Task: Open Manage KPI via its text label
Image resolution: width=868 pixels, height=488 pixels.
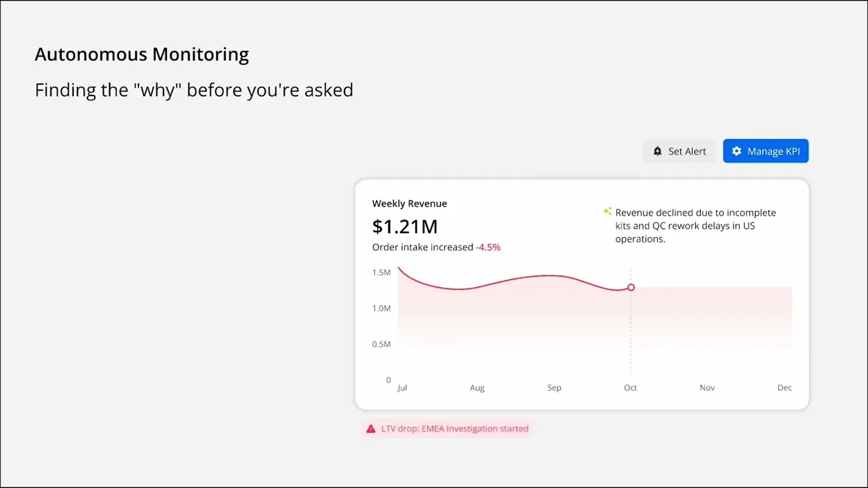Action: click(774, 151)
